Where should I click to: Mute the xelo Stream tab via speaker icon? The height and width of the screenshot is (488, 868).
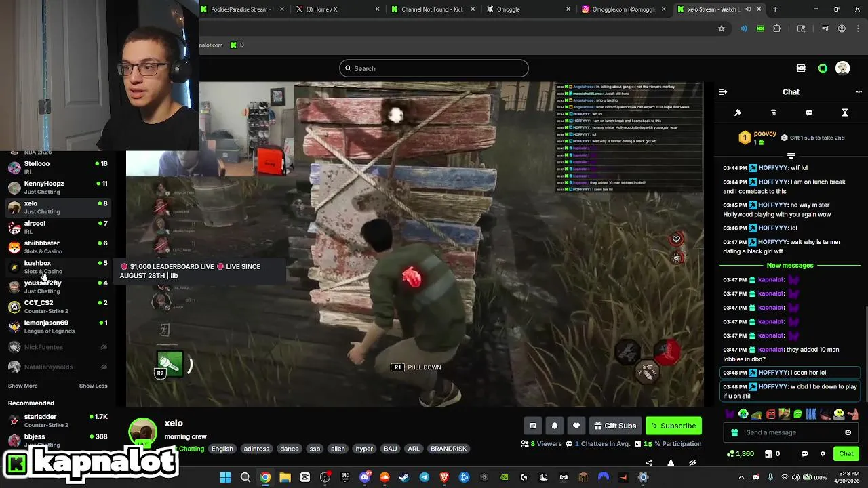749,9
